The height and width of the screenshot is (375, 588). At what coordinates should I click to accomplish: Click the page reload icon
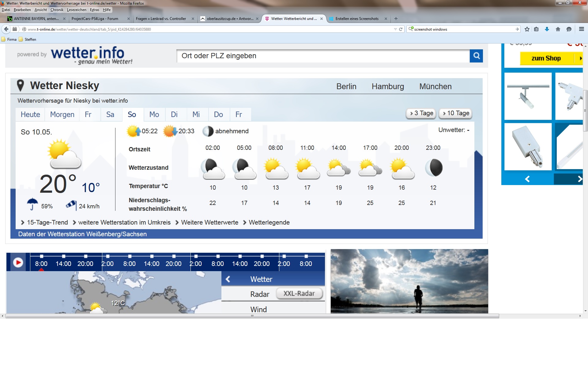[401, 29]
